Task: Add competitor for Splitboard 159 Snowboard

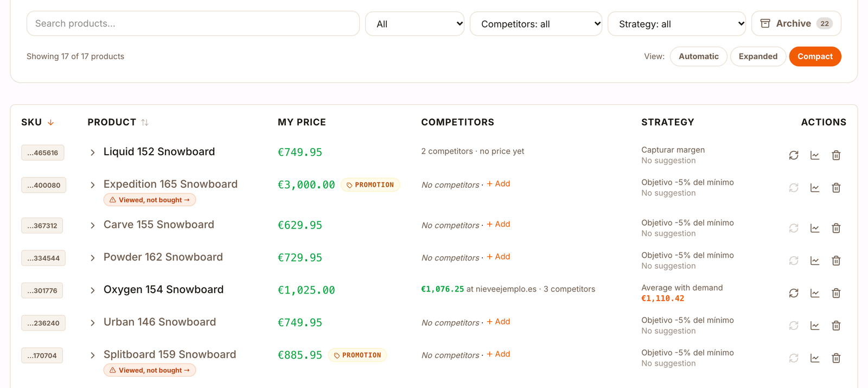Action: coord(499,354)
